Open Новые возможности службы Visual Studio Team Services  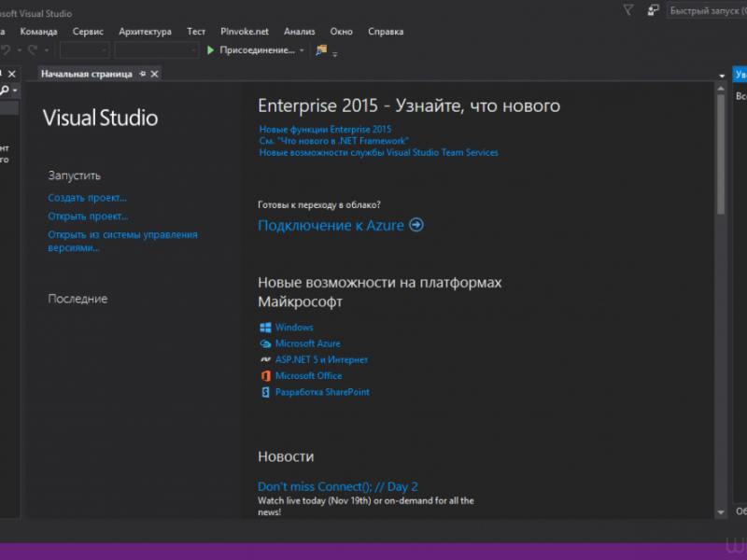coord(379,152)
